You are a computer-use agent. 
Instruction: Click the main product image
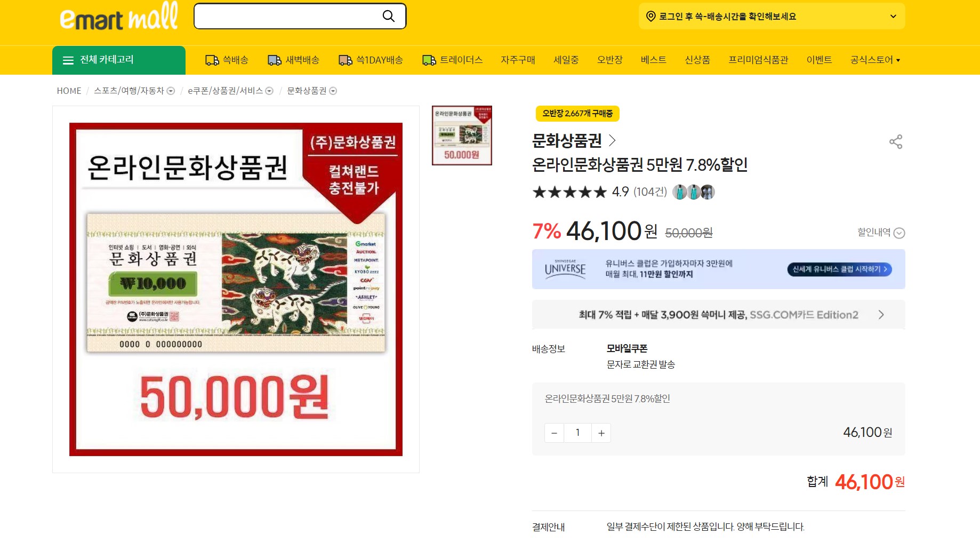[236, 289]
